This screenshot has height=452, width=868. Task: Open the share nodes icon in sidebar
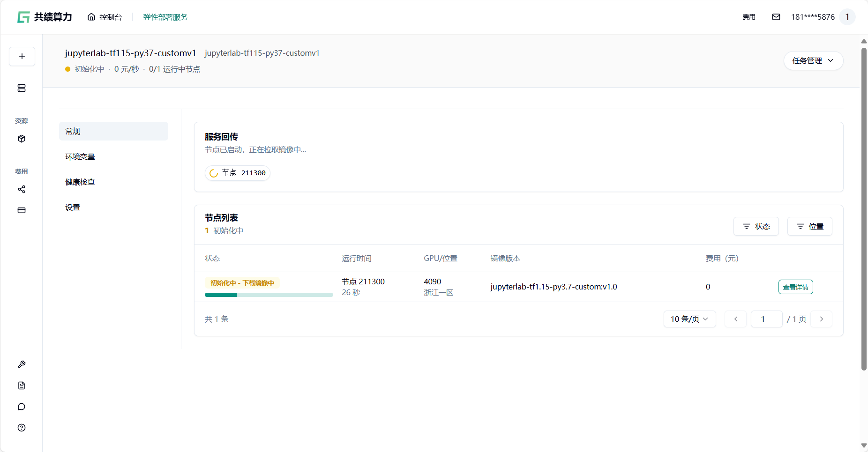22,189
